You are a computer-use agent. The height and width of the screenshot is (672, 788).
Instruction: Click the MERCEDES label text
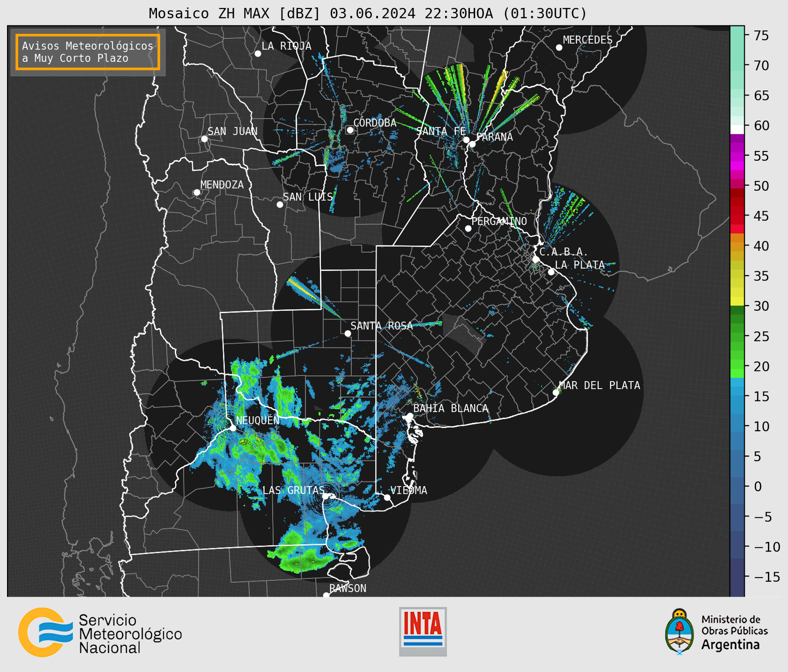coord(588,40)
